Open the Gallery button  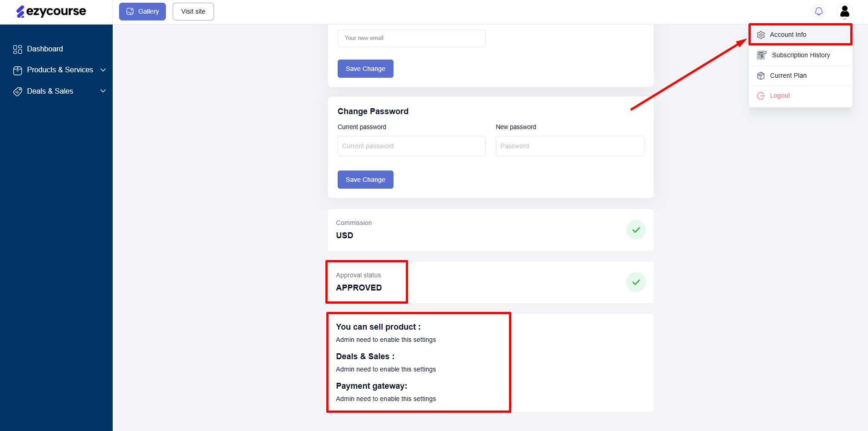coord(142,11)
